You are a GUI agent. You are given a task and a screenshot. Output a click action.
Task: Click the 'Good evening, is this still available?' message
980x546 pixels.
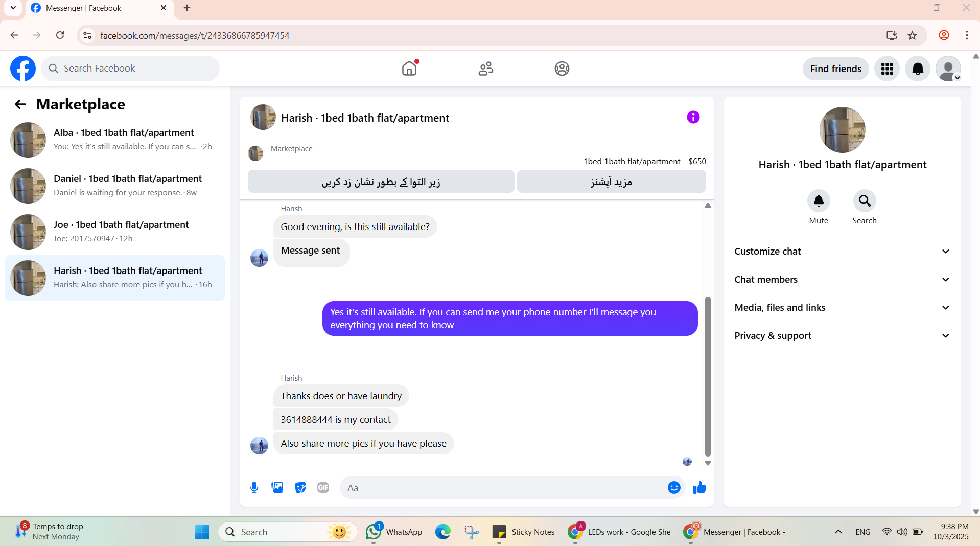[355, 227]
